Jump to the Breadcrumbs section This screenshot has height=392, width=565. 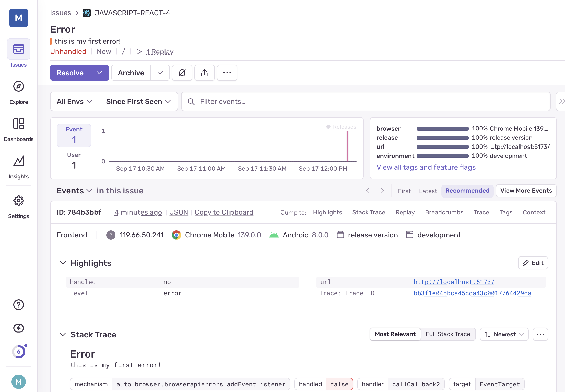point(444,212)
